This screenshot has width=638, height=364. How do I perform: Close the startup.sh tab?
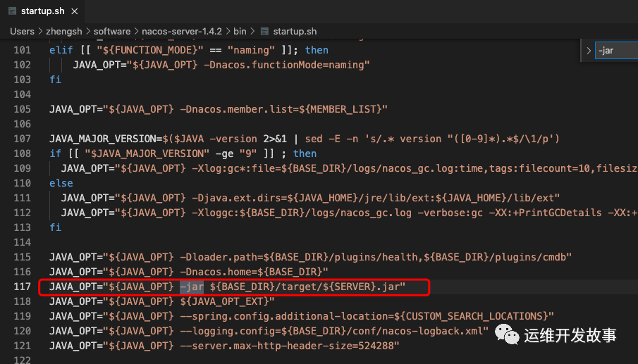click(x=75, y=11)
